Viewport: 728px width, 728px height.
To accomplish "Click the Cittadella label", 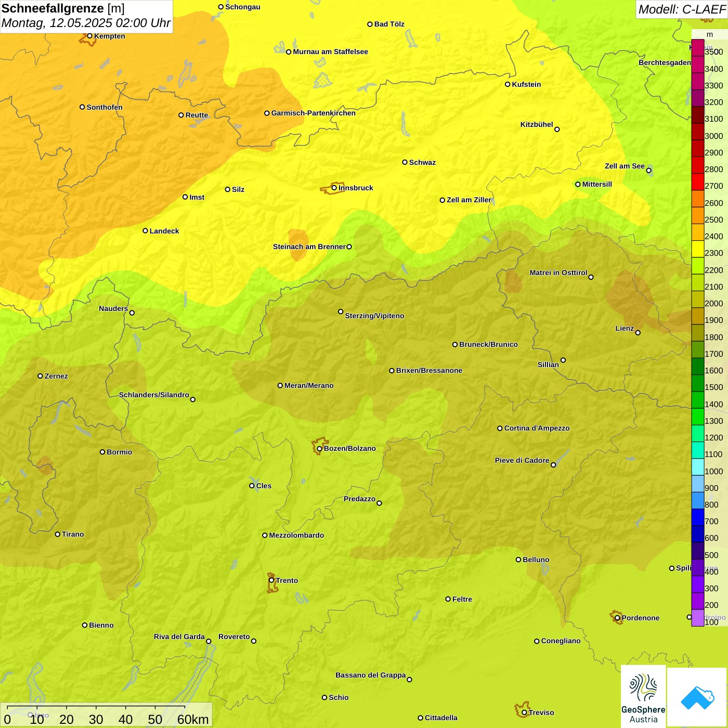I will [x=441, y=718].
